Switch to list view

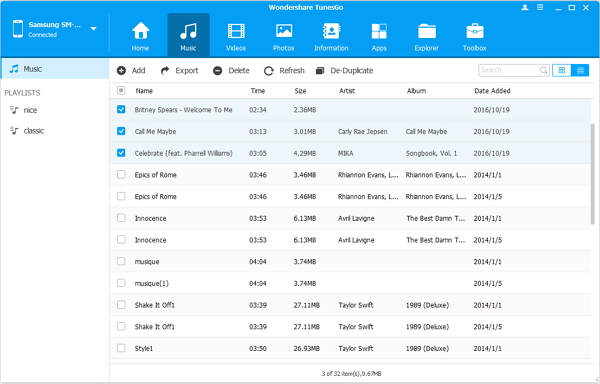(x=580, y=70)
